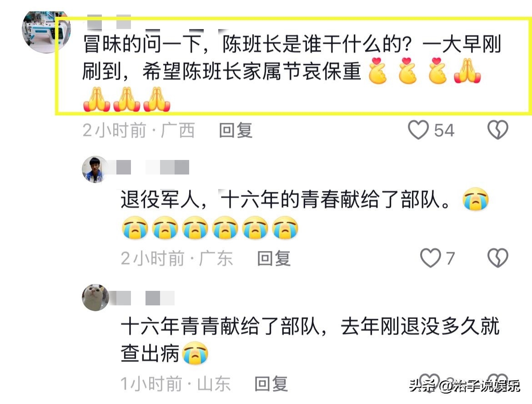Like the Guangdong reply with 7 likes
Image resolution: width=532 pixels, height=404 pixels.
430,258
